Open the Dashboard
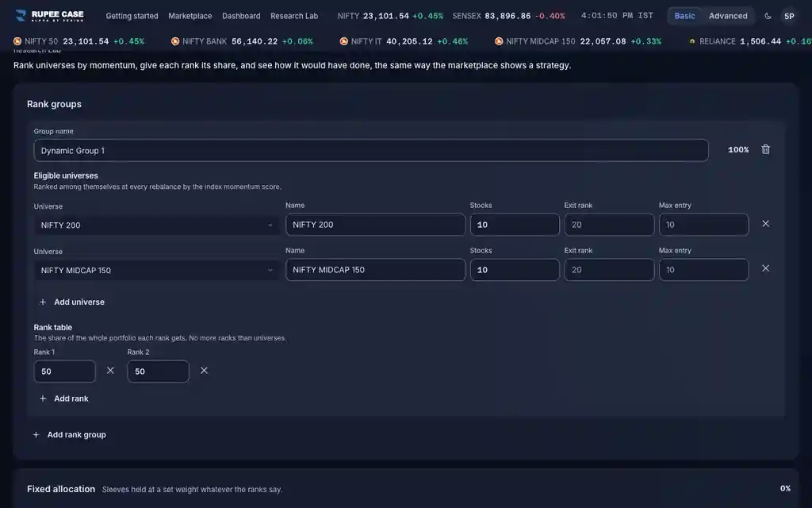Viewport: 812px width, 508px height. (x=241, y=16)
